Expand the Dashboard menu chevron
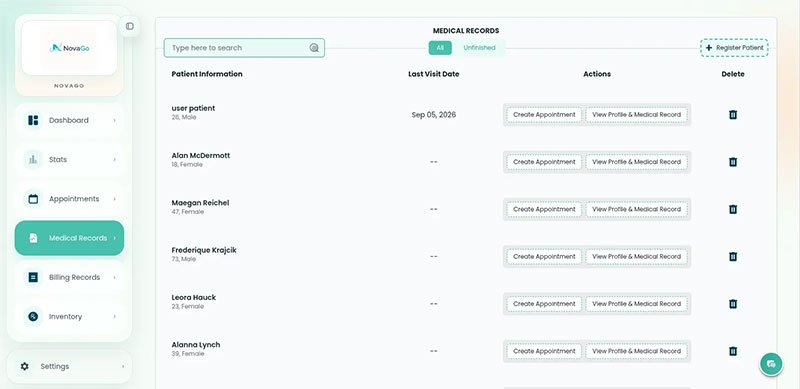The height and width of the screenshot is (389, 800). [x=114, y=120]
